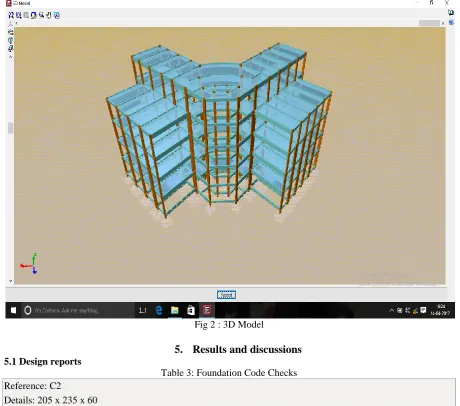
Task: Click the greyed-out third toolbar icon
Action: [x=26, y=15]
